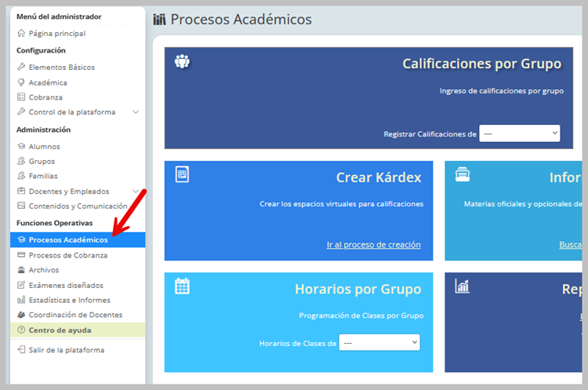Open the Registrar Calificaciones de dropdown
Screen dimensions: 588x390
coord(520,133)
